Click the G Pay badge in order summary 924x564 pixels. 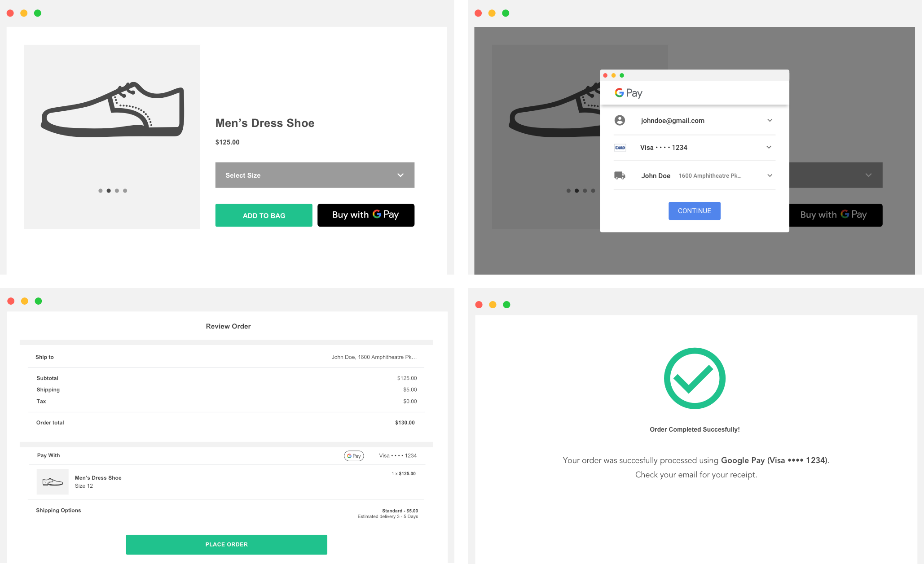(x=354, y=455)
